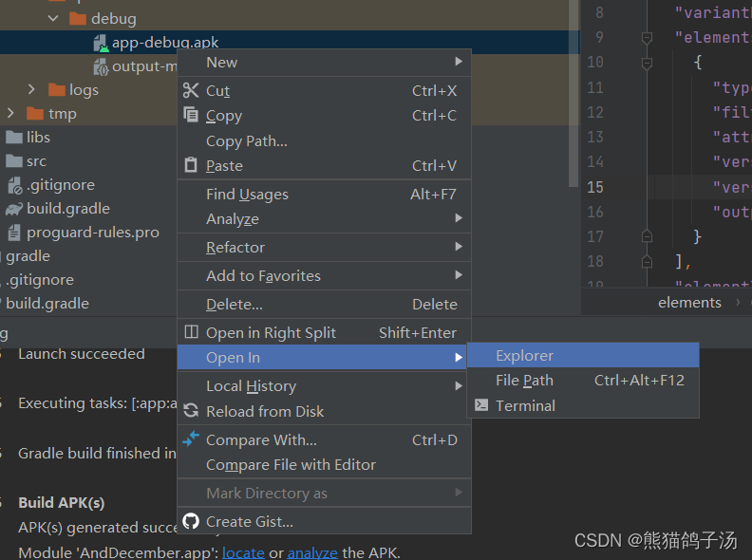Image resolution: width=752 pixels, height=560 pixels.
Task: Toggle code fold marker on line 18
Action: tap(647, 261)
